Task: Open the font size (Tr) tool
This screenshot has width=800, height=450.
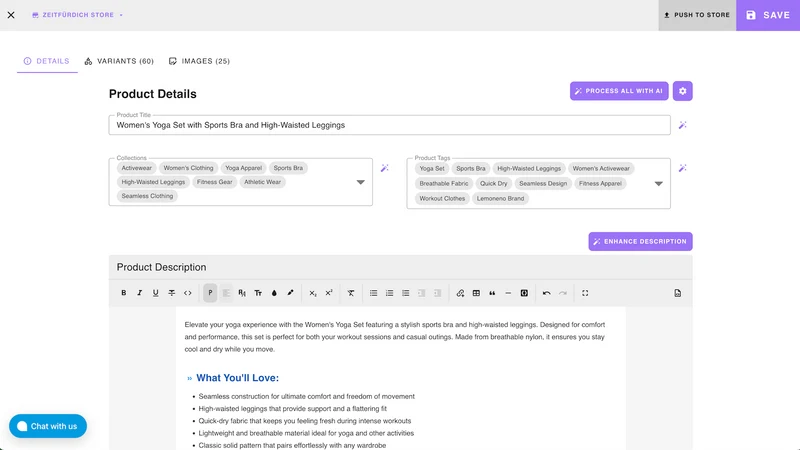Action: 258,293
